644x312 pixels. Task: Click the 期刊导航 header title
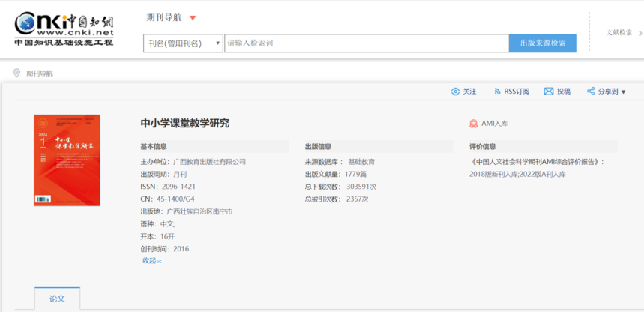pos(164,18)
